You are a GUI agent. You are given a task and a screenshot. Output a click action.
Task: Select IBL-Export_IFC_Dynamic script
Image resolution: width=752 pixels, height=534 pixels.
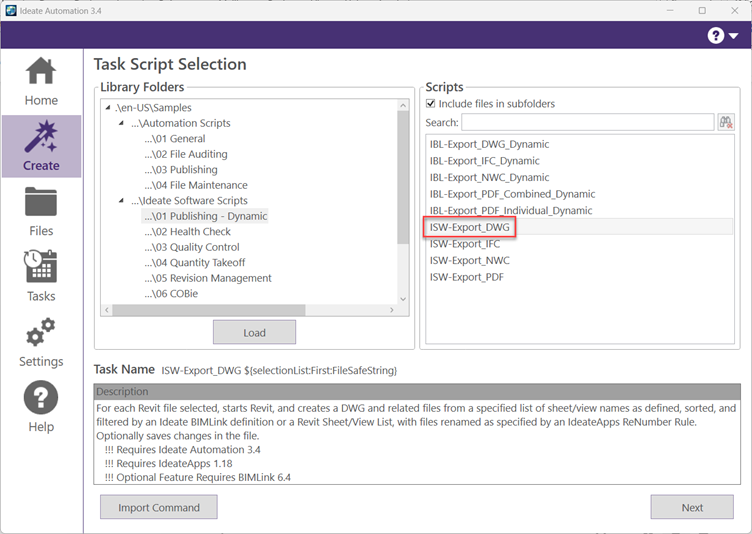tap(484, 161)
